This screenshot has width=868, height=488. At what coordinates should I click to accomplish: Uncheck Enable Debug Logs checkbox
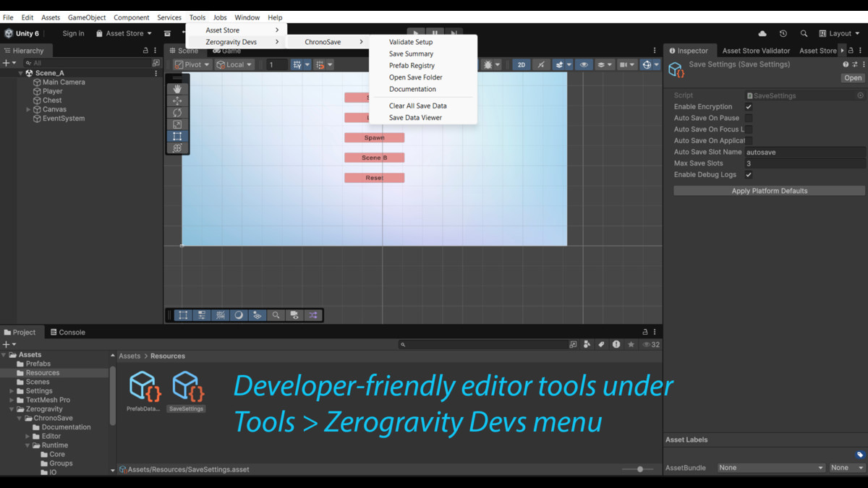[x=749, y=175]
